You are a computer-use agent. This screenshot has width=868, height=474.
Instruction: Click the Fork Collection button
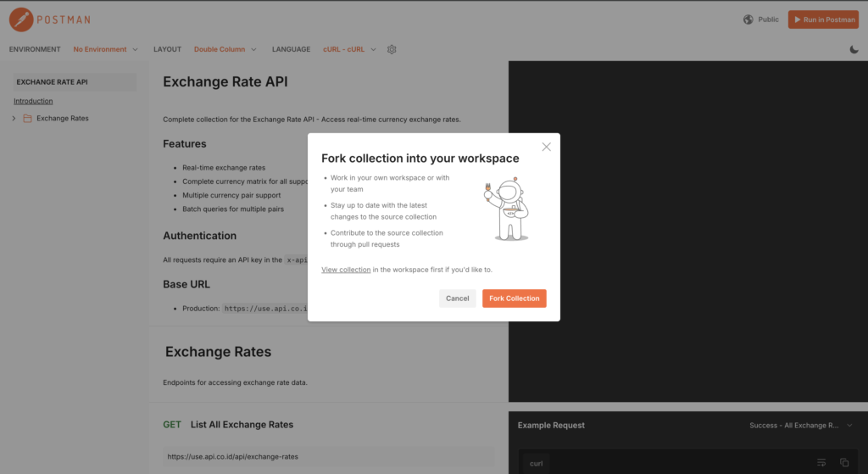click(514, 298)
